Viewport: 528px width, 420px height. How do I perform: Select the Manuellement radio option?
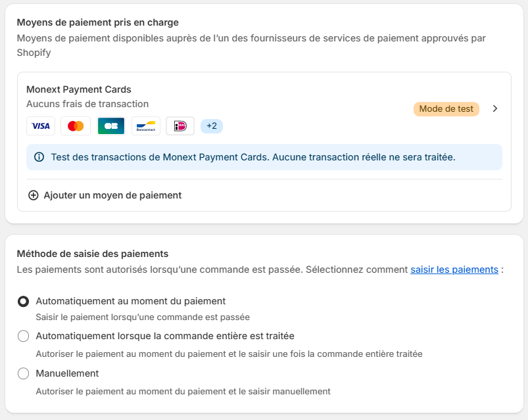tap(23, 373)
